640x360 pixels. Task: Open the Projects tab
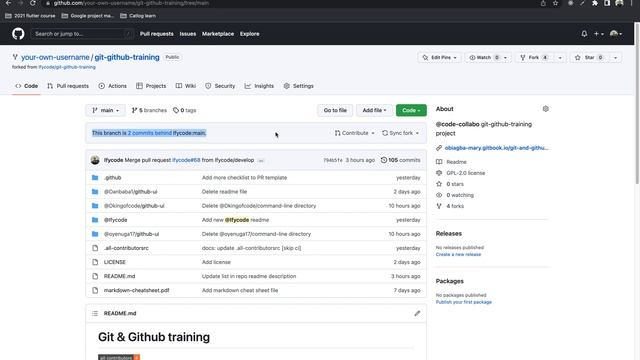point(151,86)
